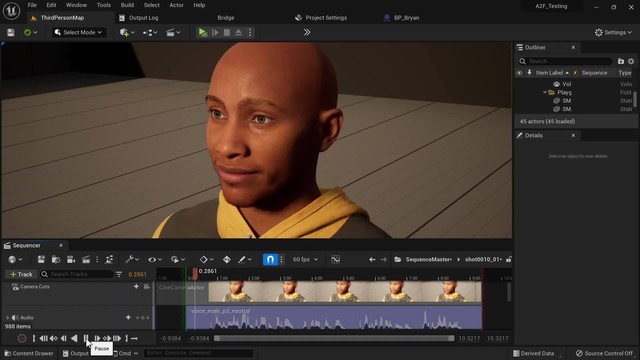
Task: Close the Details panel tab
Action: [x=573, y=135]
